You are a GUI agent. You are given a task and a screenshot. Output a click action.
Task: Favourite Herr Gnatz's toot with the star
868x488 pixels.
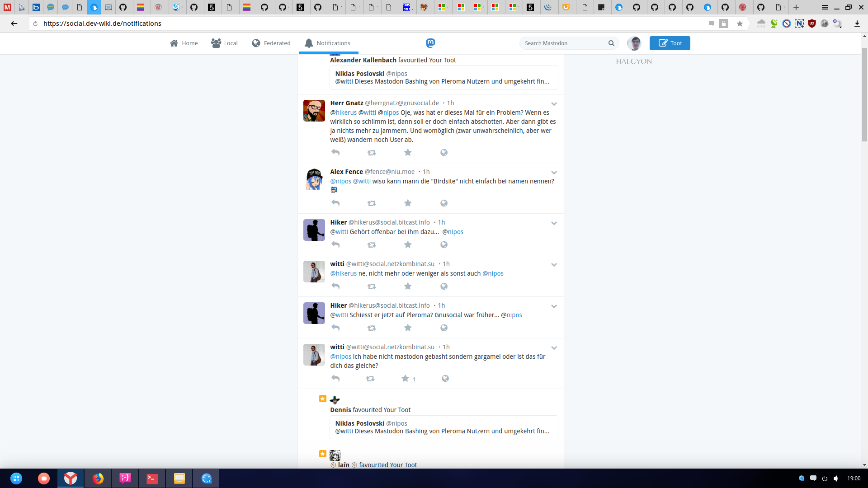(408, 153)
